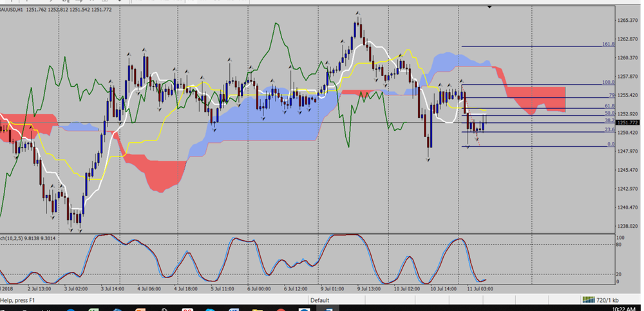
Task: Click the Stochastic 20 level value
Action: [620, 274]
